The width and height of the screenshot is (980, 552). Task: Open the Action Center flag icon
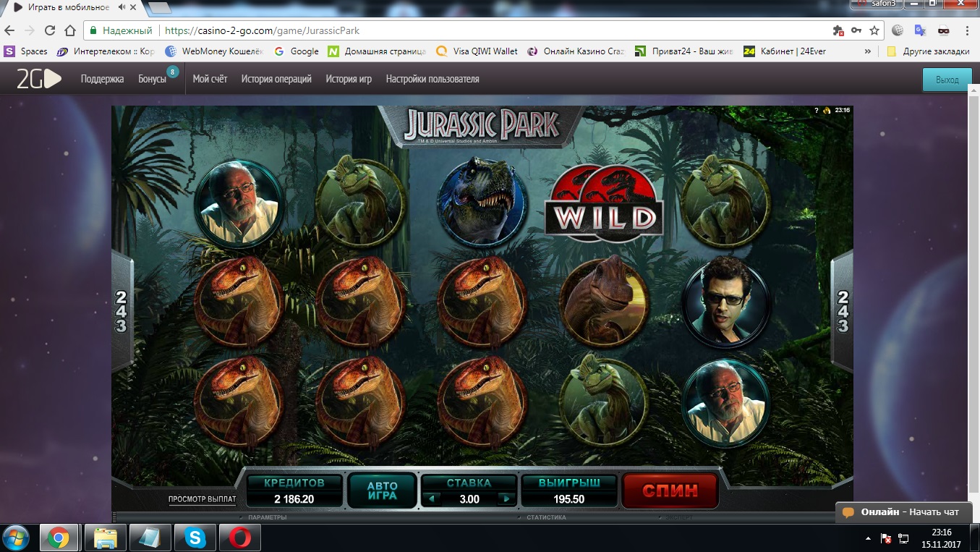click(x=886, y=538)
